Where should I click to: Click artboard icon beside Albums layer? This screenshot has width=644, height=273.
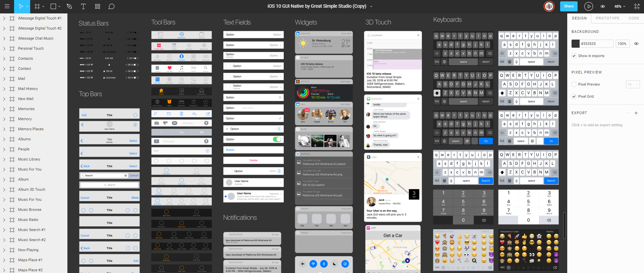tap(12, 139)
